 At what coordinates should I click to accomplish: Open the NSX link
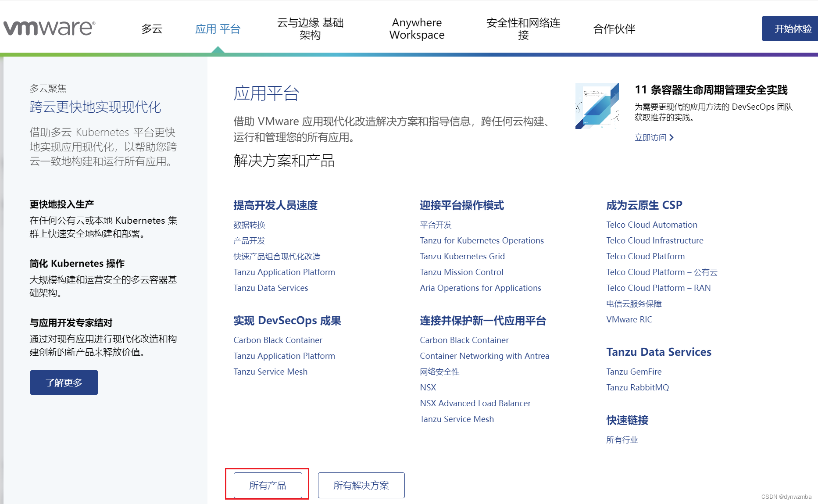click(x=428, y=388)
